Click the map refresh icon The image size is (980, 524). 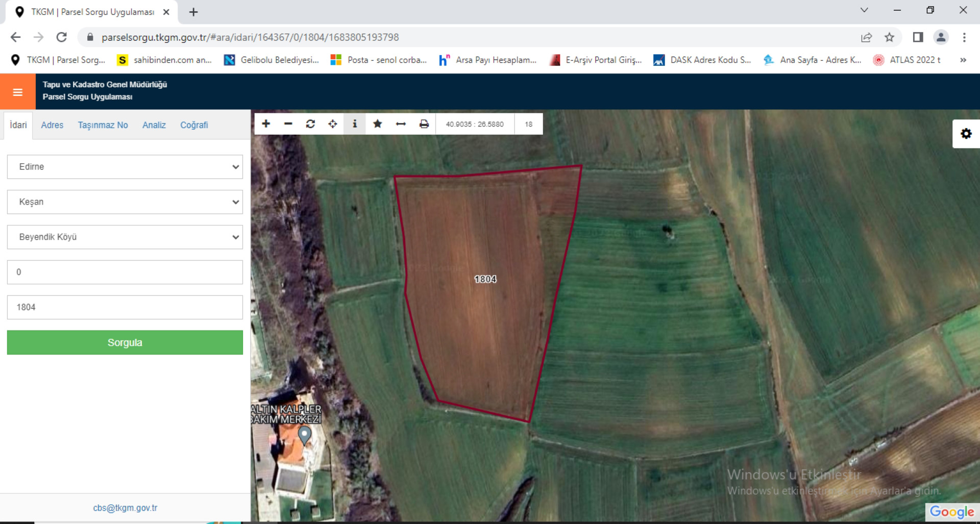tap(310, 124)
